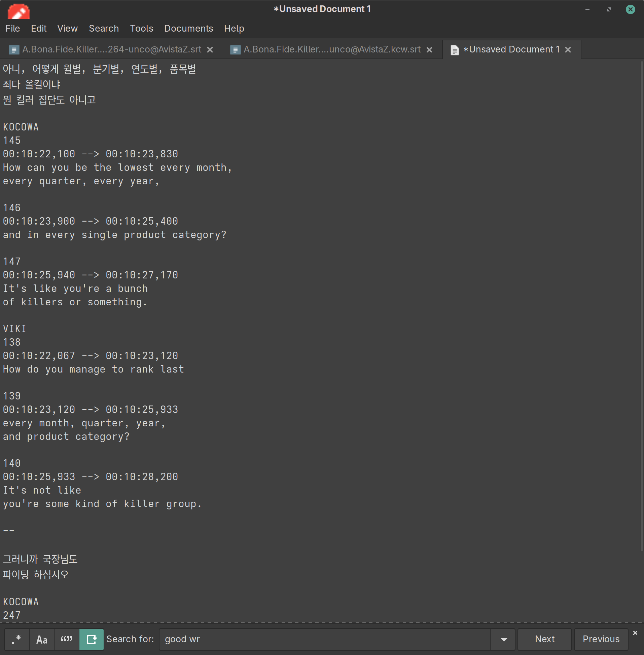Click line 'It's not like'
This screenshot has width=644, height=655.
42,490
